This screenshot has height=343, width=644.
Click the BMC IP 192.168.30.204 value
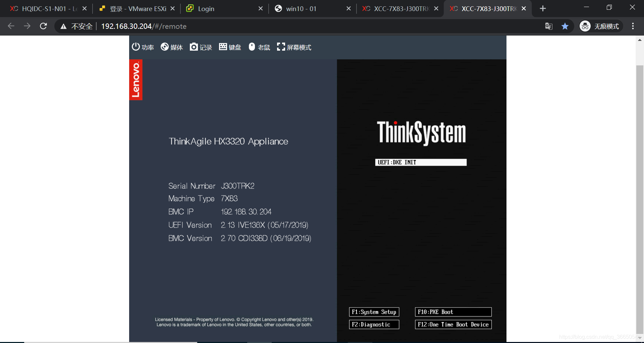click(x=246, y=212)
